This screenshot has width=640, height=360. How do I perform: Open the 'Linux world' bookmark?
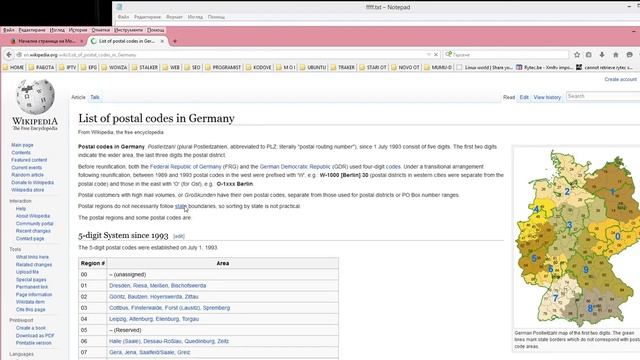484,67
